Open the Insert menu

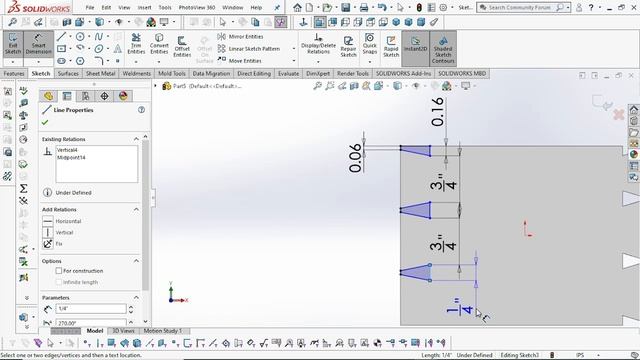pyautogui.click(x=144, y=7)
